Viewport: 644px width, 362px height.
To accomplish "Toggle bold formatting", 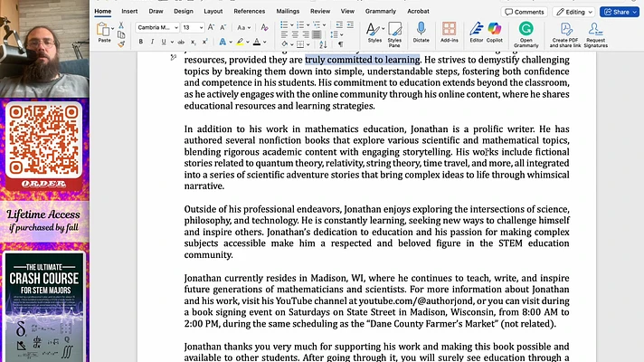I will point(140,42).
